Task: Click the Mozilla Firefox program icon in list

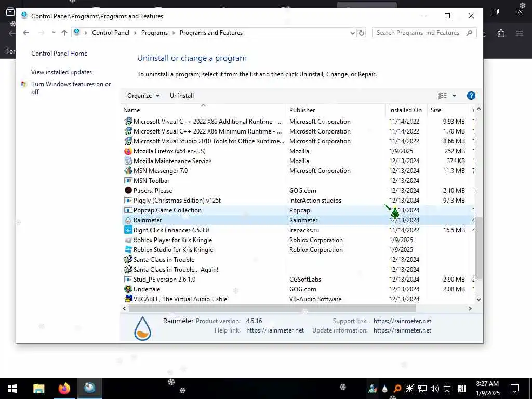Action: coord(128,151)
